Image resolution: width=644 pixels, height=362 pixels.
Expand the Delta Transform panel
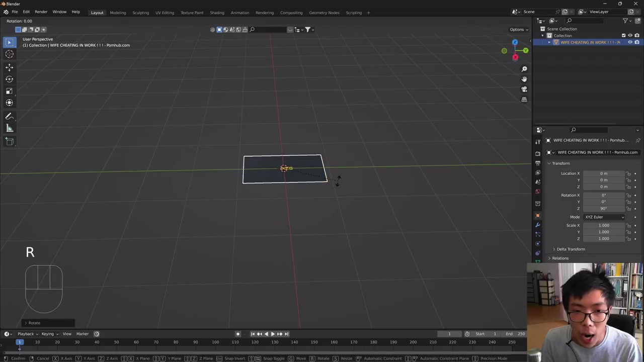[x=571, y=249]
